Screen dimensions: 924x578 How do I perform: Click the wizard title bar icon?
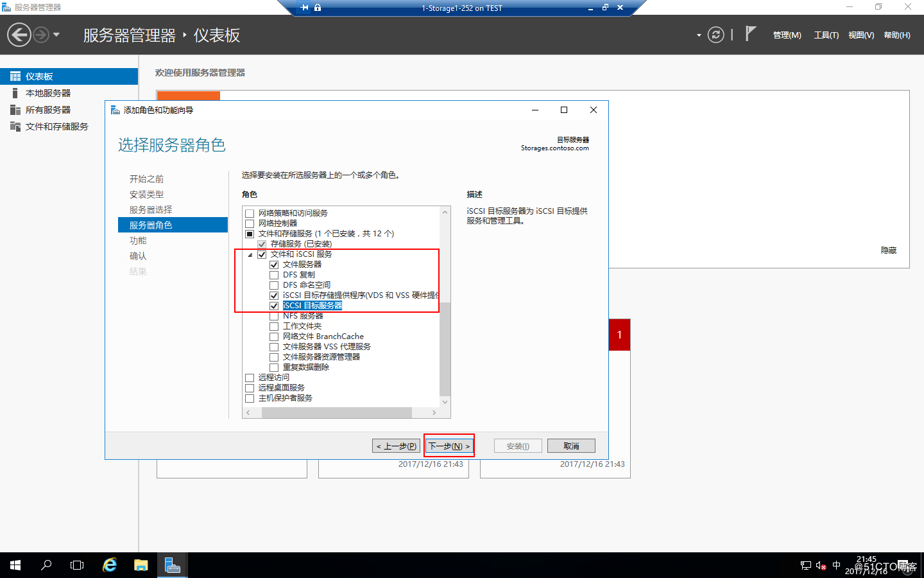click(116, 110)
